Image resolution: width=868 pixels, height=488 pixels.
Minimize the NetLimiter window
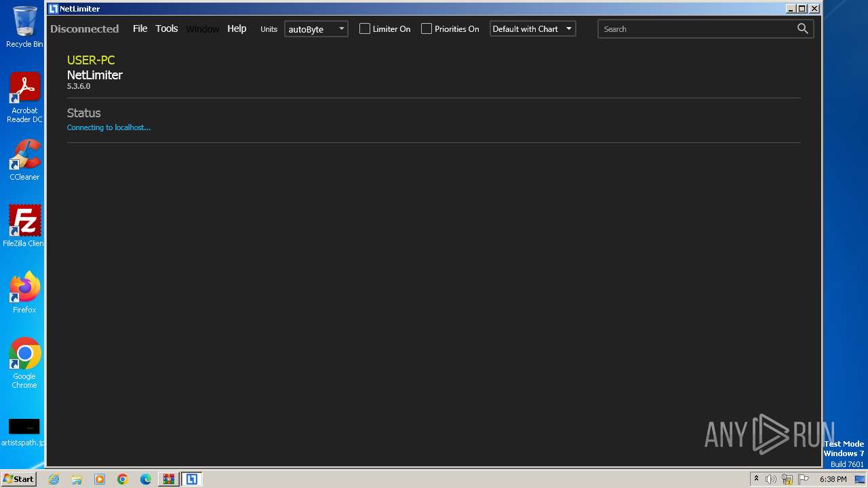click(x=791, y=9)
